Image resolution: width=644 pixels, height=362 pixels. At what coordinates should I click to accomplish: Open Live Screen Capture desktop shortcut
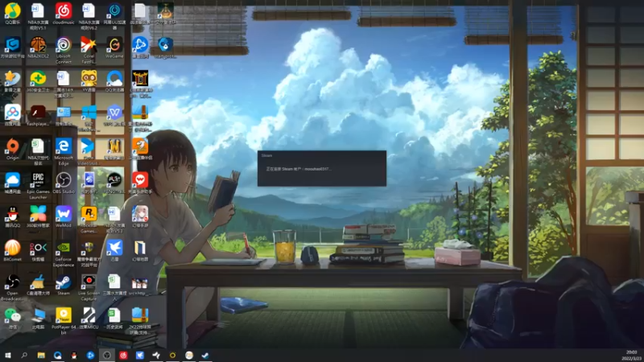pyautogui.click(x=89, y=286)
